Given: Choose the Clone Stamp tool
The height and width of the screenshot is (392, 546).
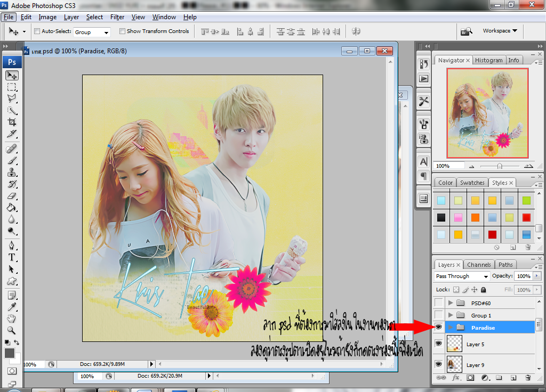Looking at the screenshot, I should pyautogui.click(x=12, y=172).
